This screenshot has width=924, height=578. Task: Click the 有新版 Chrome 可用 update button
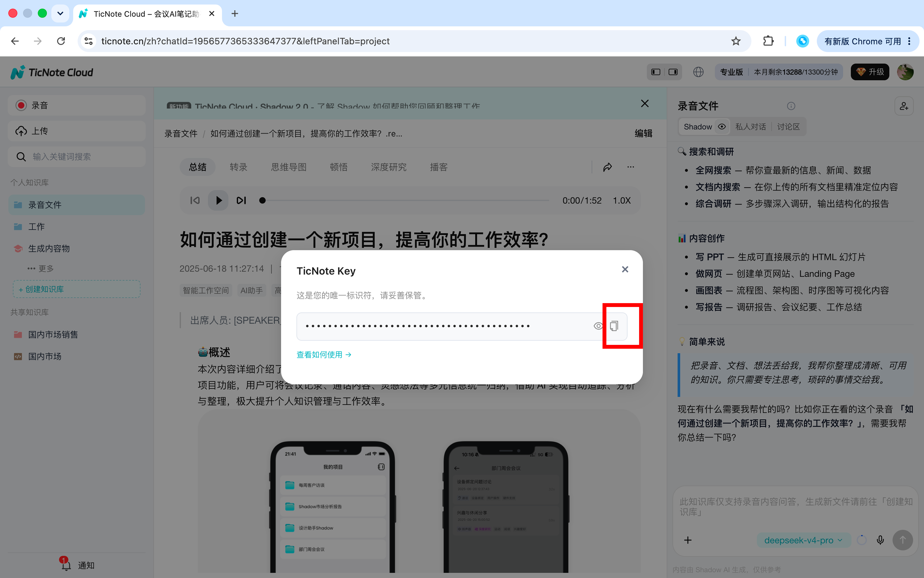pos(868,41)
